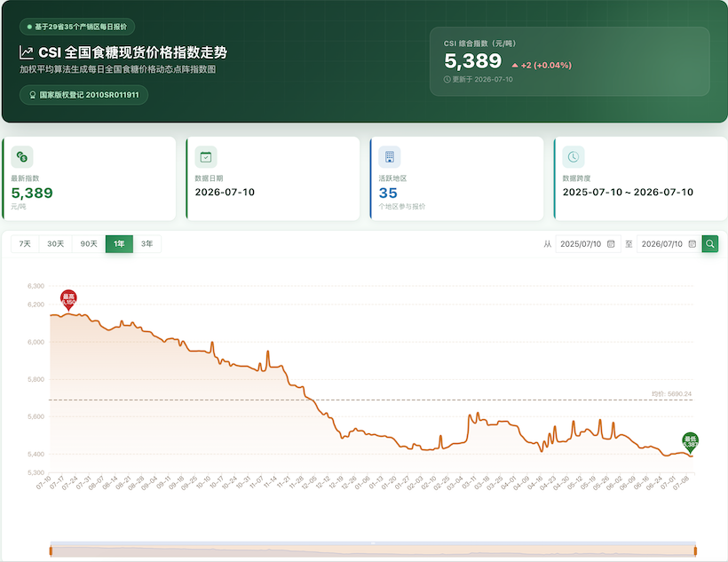Click the 基于29省35个产销区每日报价 badge
The height and width of the screenshot is (562, 728).
click(77, 27)
